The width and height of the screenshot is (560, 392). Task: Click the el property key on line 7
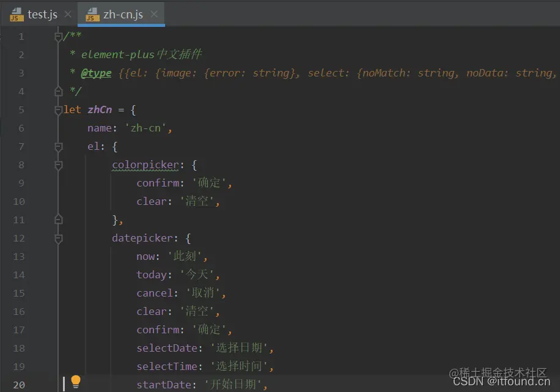click(x=94, y=146)
